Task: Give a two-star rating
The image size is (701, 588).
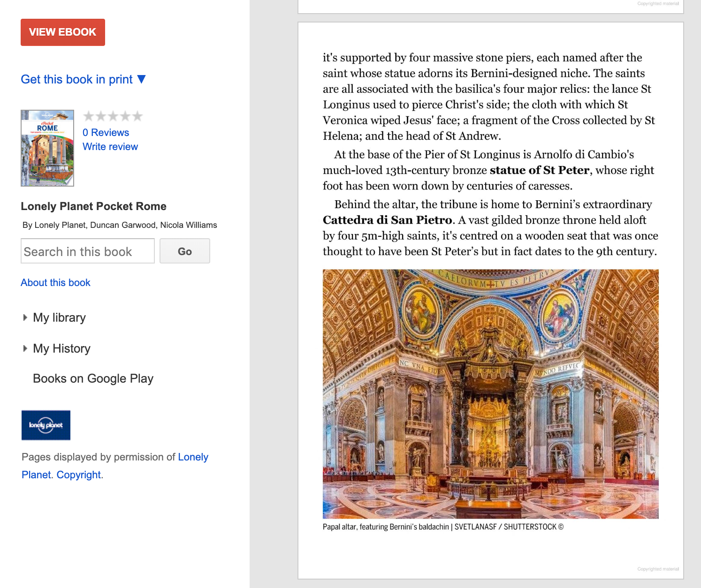Action: click(x=101, y=116)
